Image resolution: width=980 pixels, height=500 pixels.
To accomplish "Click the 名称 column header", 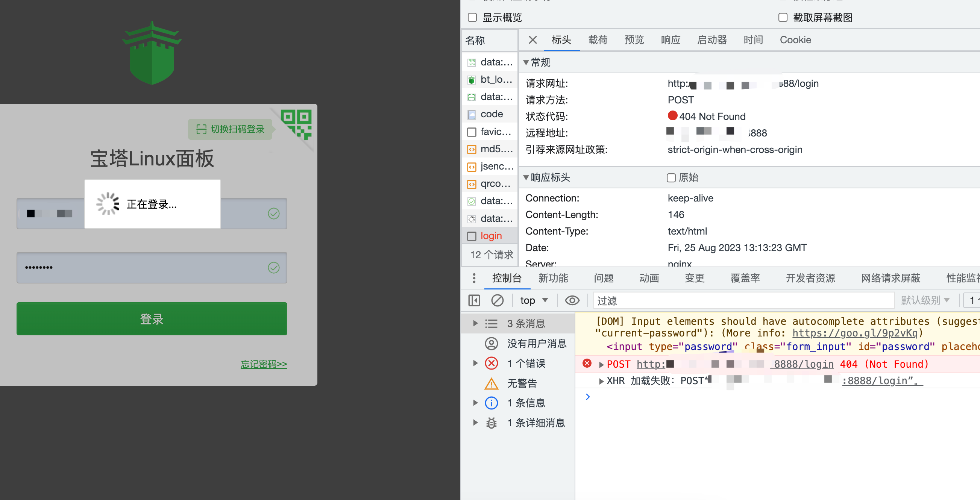I will click(490, 40).
